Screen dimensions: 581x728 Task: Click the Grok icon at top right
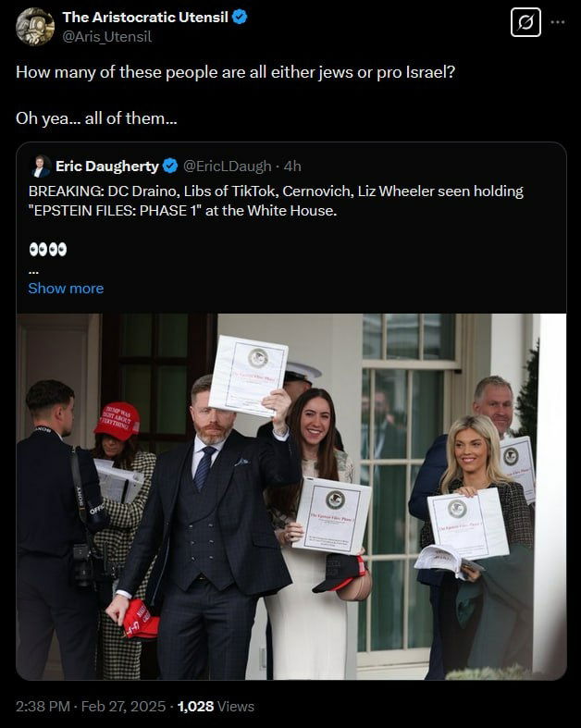[525, 22]
